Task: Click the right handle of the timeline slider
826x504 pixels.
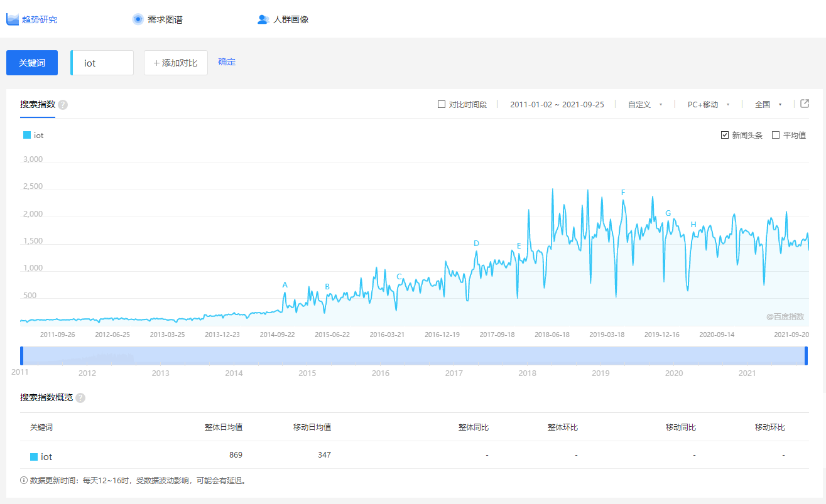Action: (x=806, y=356)
